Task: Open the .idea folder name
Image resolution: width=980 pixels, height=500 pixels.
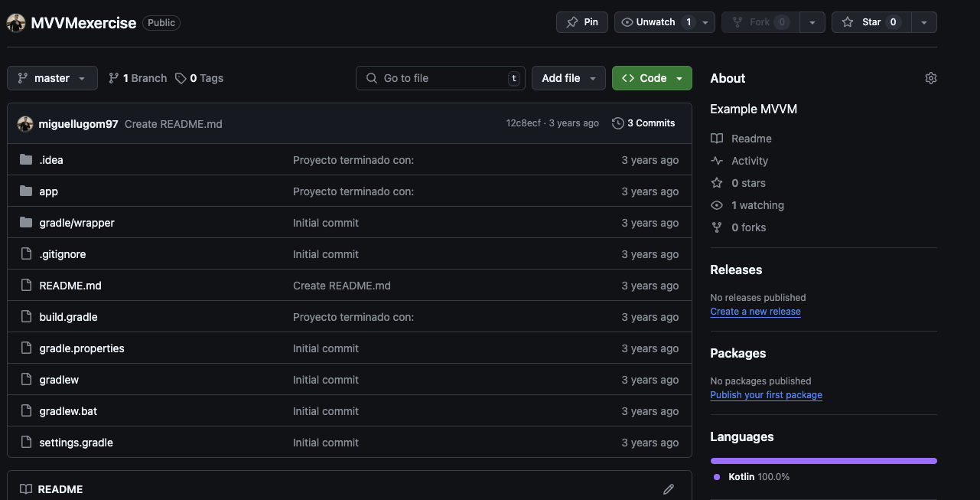Action: (51, 160)
